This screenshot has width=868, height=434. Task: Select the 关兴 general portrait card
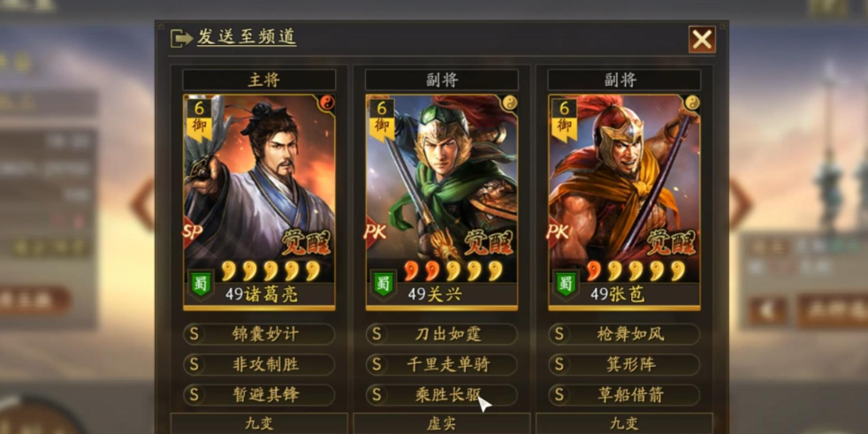442,202
